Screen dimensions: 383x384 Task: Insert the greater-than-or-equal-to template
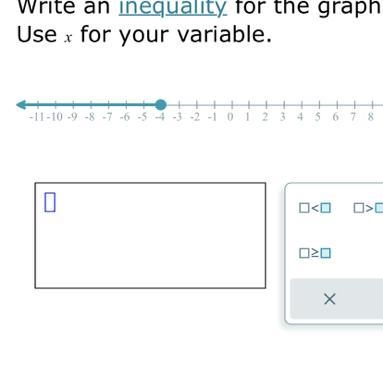315,253
